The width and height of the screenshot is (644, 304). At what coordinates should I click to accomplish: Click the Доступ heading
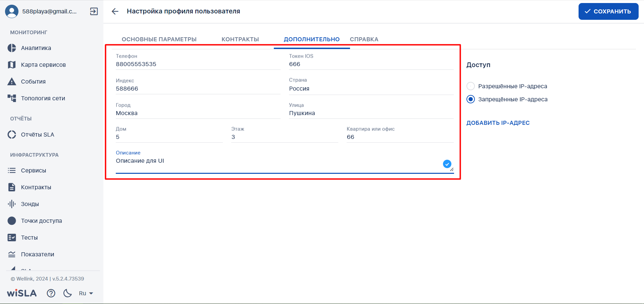478,65
